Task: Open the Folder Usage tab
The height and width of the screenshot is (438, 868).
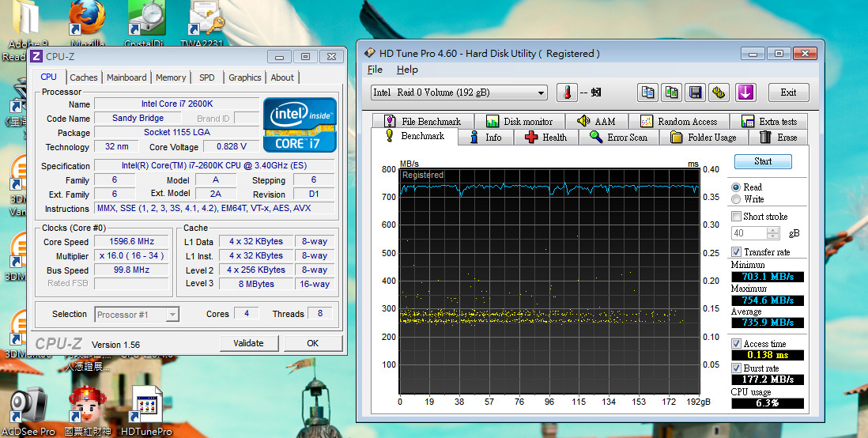Action: pyautogui.click(x=704, y=138)
